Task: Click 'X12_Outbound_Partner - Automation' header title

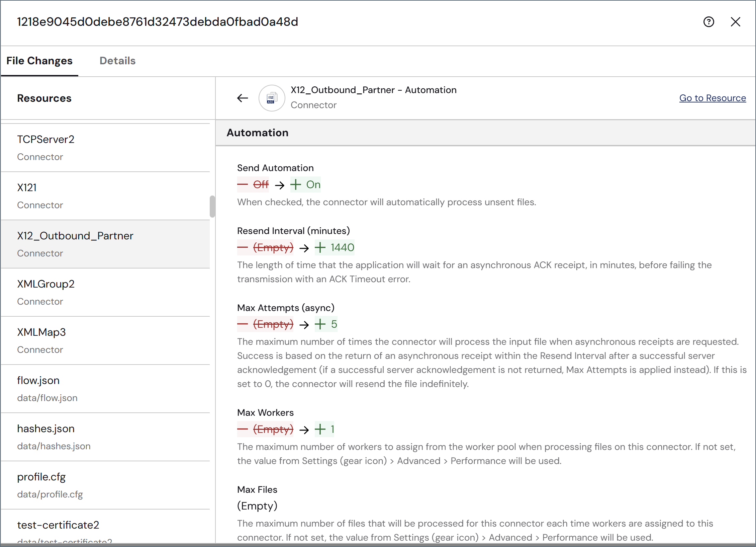Action: [x=373, y=90]
